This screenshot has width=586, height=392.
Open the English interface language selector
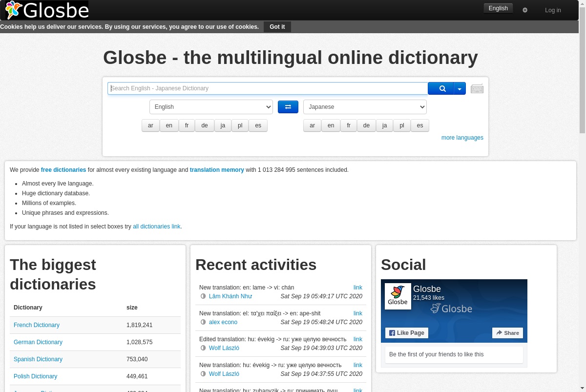[x=498, y=8]
